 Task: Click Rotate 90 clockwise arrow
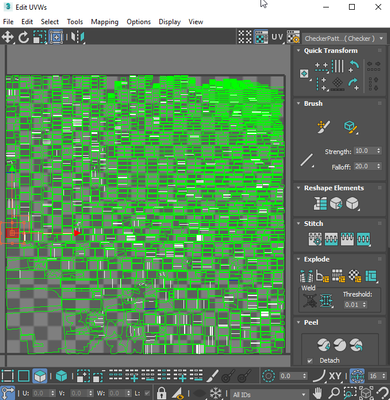[x=354, y=84]
